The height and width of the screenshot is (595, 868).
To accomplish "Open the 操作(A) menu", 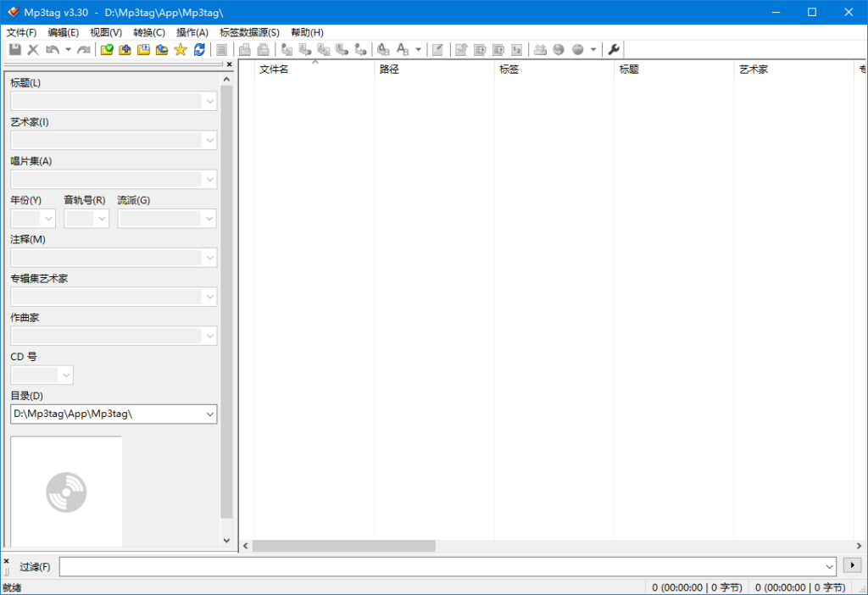I will tap(192, 33).
